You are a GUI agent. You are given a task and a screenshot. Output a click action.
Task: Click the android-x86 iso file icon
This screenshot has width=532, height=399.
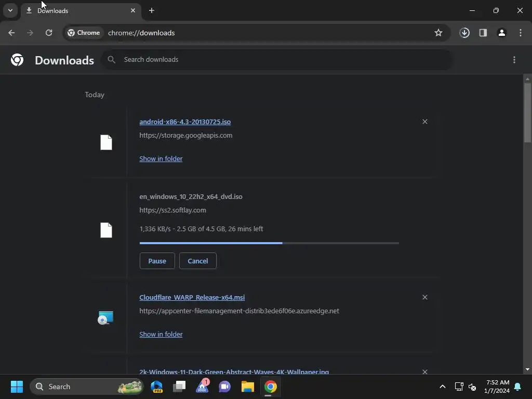[x=106, y=142]
